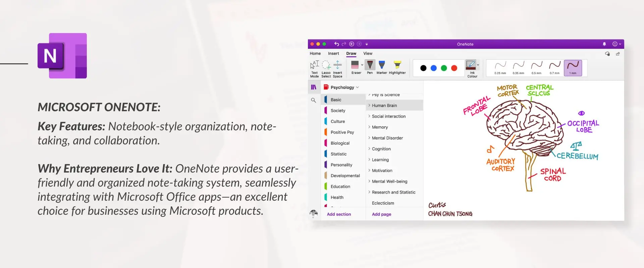This screenshot has height=268, width=644.
Task: Open the Eclecticism page
Action: pyautogui.click(x=394, y=203)
